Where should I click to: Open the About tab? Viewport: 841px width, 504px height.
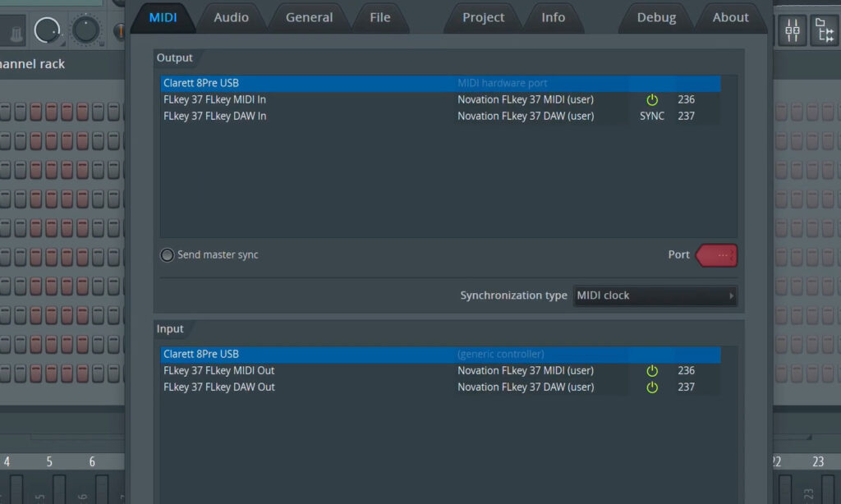tap(730, 17)
